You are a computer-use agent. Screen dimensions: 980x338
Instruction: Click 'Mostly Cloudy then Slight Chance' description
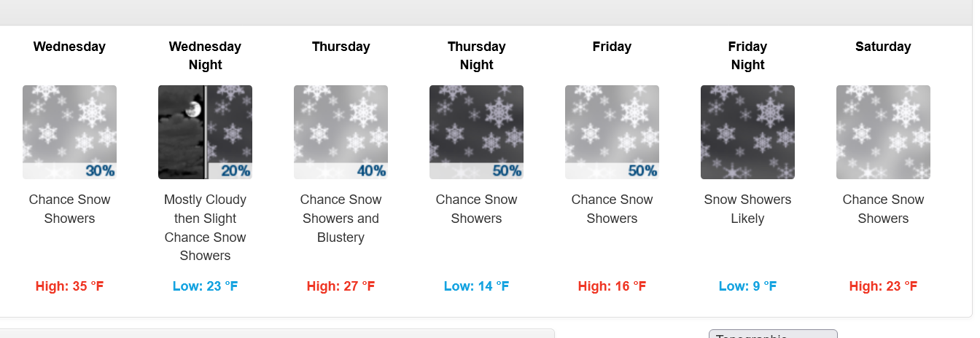click(x=205, y=227)
